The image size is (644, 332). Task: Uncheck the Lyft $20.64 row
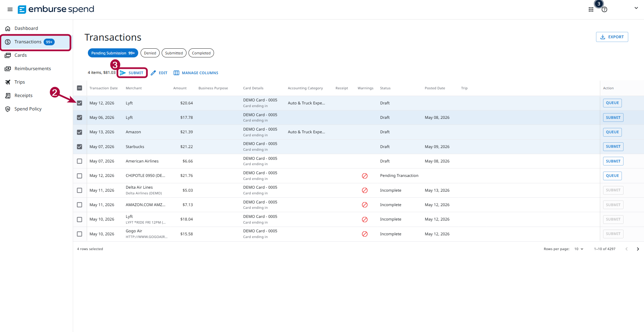(79, 103)
